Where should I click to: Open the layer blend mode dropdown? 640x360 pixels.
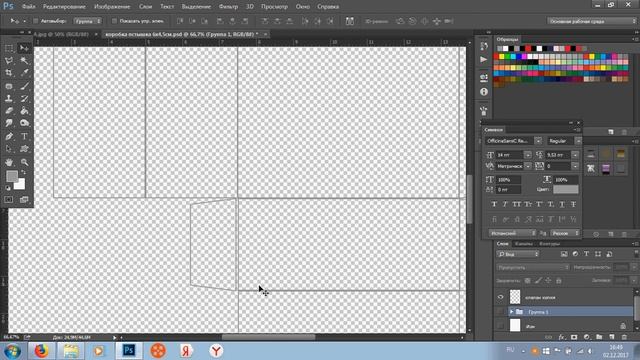click(x=533, y=267)
